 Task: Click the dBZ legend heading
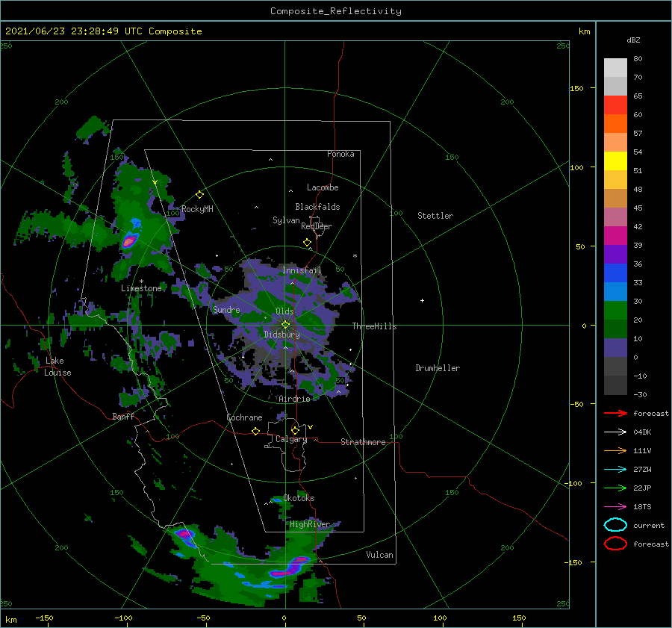click(633, 40)
